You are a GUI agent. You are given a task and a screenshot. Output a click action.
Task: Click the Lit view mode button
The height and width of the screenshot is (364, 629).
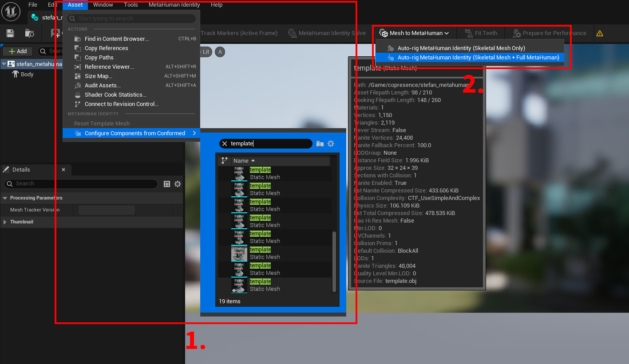pyautogui.click(x=206, y=52)
